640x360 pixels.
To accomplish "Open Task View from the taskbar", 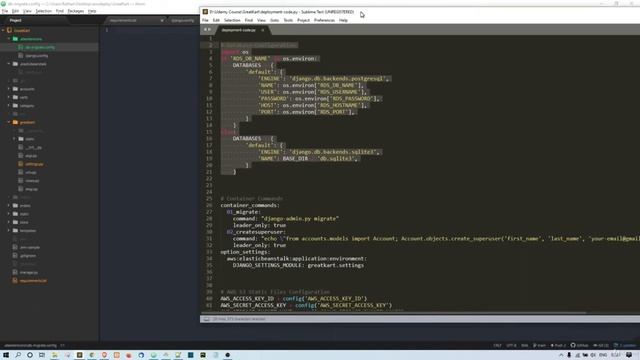I will (42, 355).
